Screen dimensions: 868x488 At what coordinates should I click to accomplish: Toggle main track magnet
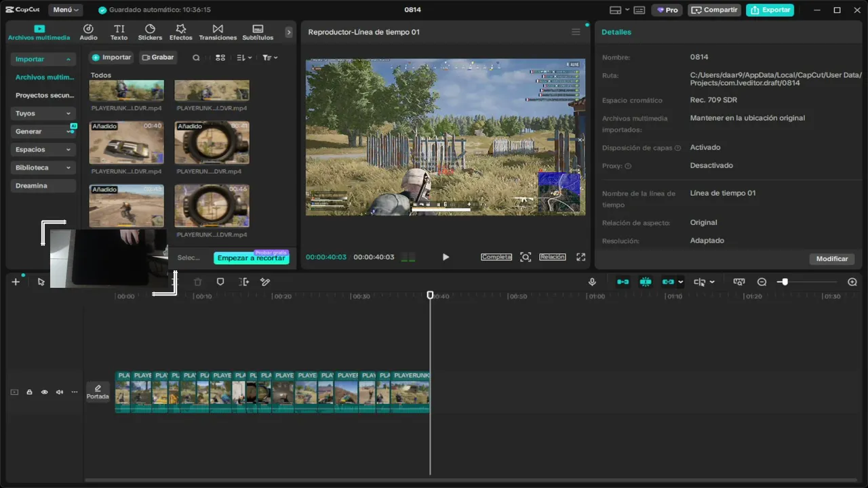point(623,282)
